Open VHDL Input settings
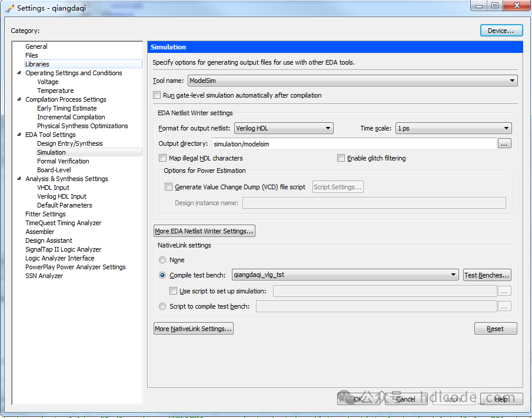Image resolution: width=532 pixels, height=418 pixels. pyautogui.click(x=54, y=188)
